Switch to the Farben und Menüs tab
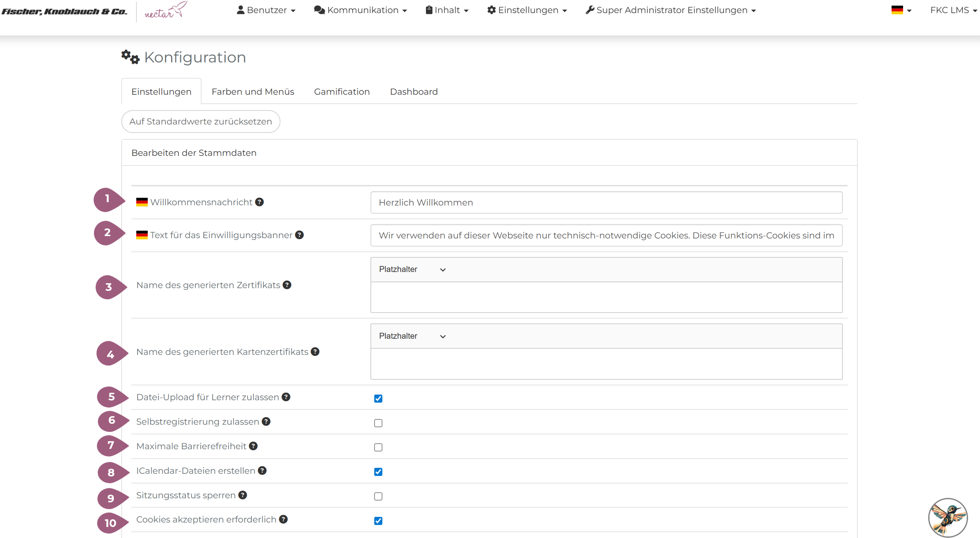The image size is (980, 538). click(253, 92)
